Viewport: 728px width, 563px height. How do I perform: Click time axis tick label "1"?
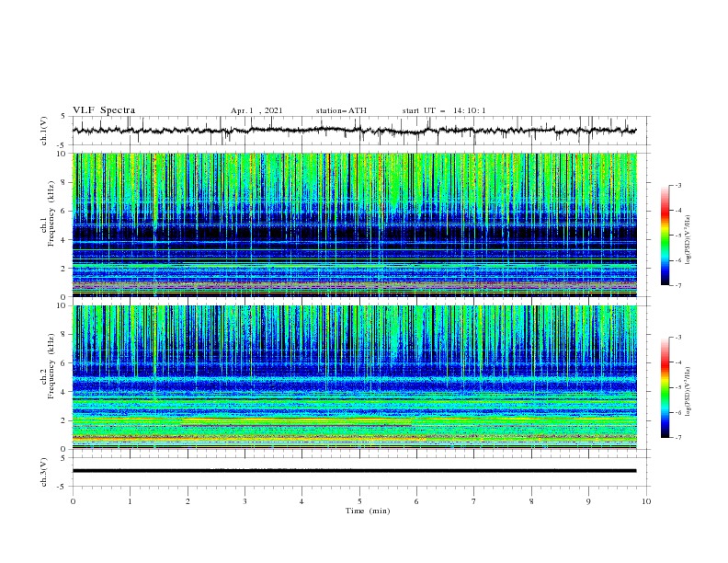pyautogui.click(x=130, y=501)
